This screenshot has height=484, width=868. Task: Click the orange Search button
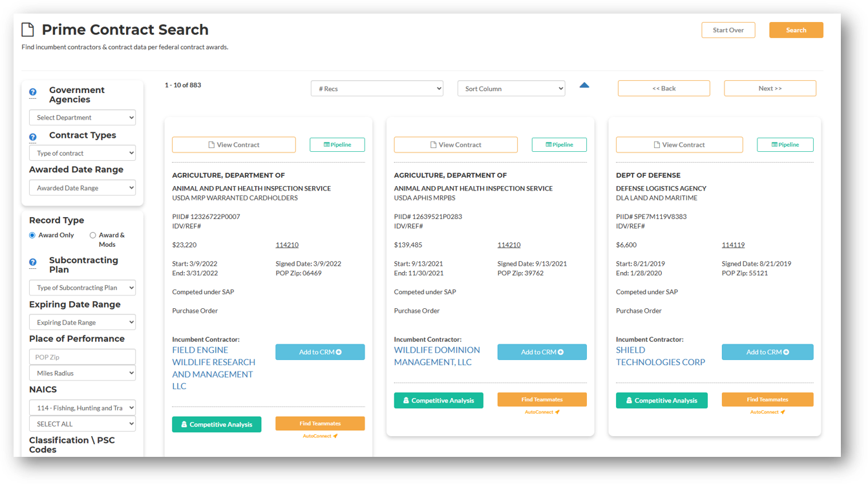pos(796,30)
